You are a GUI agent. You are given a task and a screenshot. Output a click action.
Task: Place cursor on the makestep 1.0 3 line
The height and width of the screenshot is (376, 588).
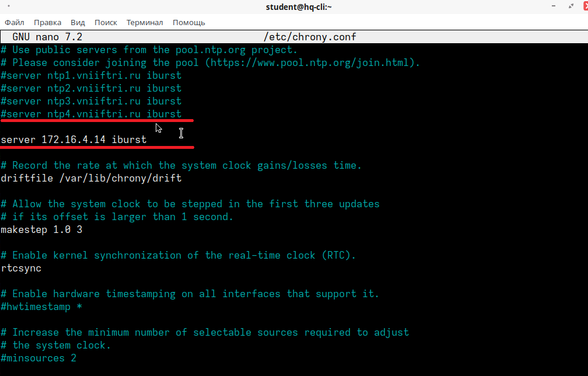coord(41,229)
